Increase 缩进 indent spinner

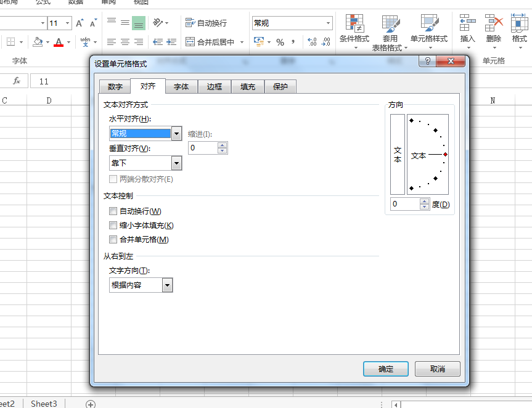[x=223, y=145]
